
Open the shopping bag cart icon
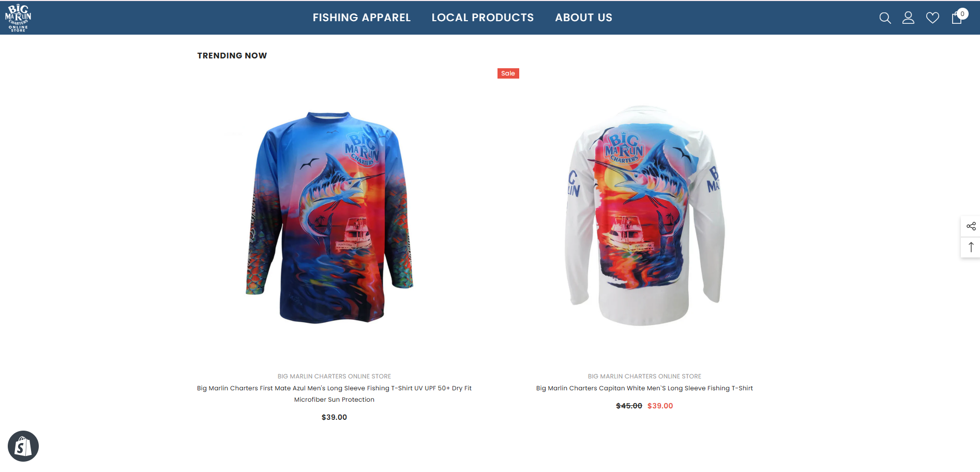(957, 18)
